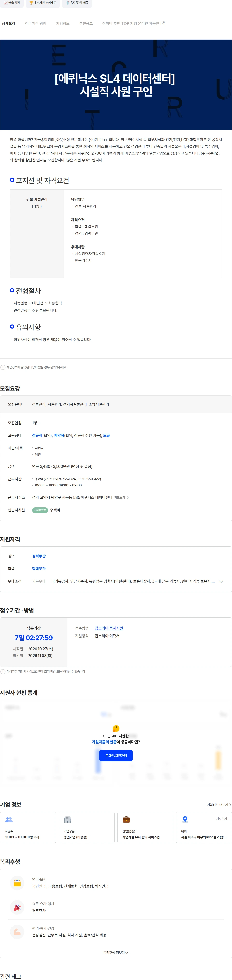The image size is (232, 980).
Task: Open 잡아바 추천 TOP 기업 온라인 채용관 link
Action: coord(133,23)
